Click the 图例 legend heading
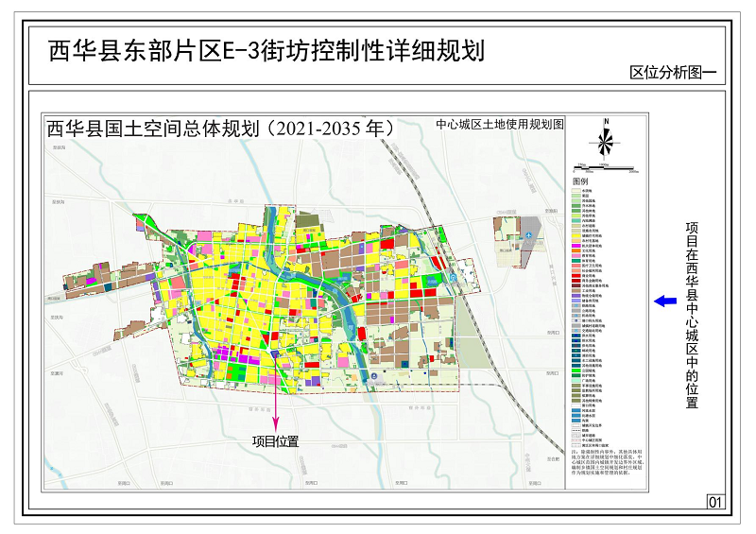Image resolution: width=756 pixels, height=534 pixels. [580, 181]
